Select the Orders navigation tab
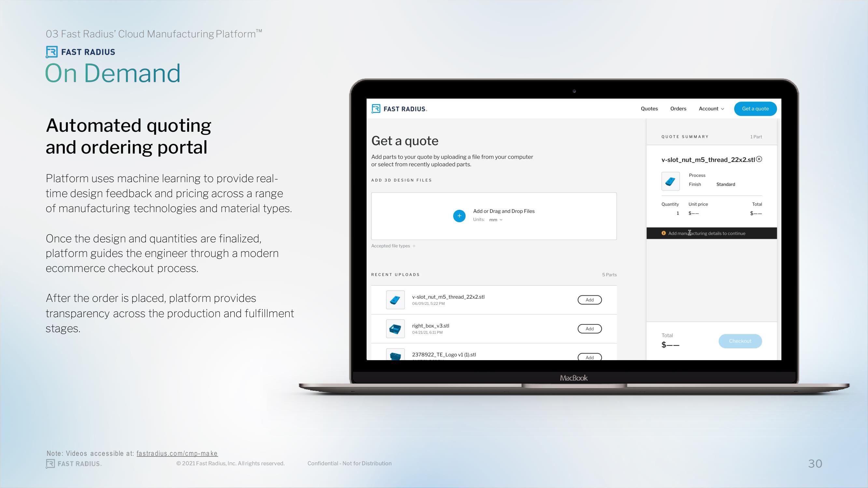Screen dimensions: 868x488 click(x=677, y=108)
